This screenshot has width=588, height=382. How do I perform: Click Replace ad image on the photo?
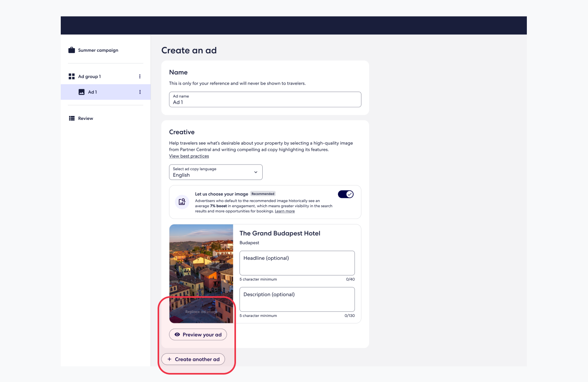[201, 312]
